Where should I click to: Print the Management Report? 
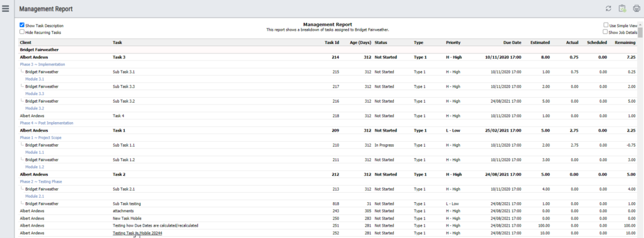(636, 9)
